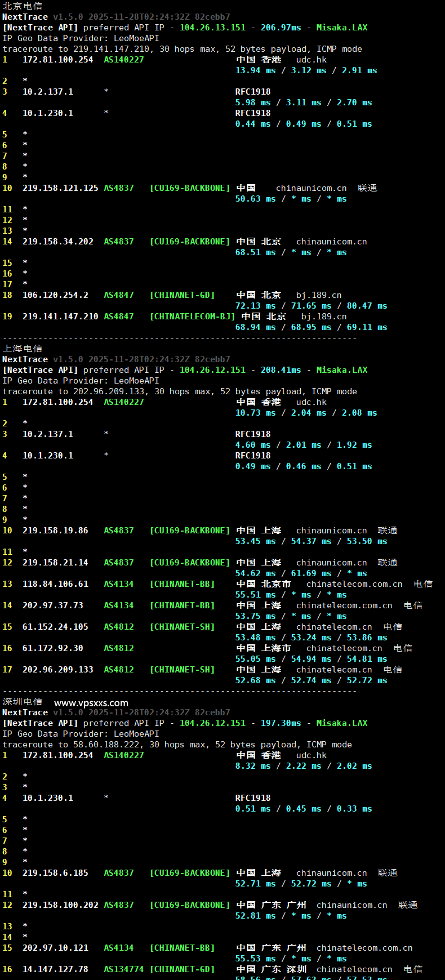Click the IP address 61.172.92.30
This screenshot has width=445, height=980.
pos(52,648)
